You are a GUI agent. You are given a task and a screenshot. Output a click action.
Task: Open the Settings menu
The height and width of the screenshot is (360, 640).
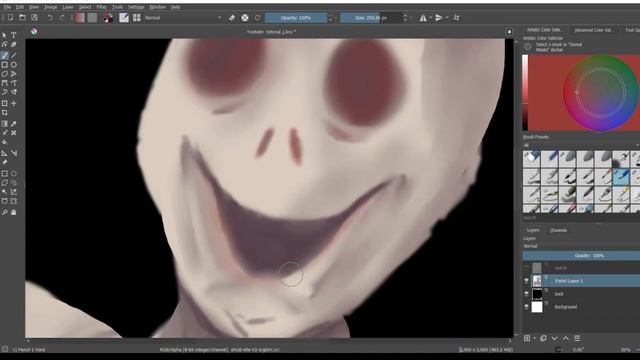[136, 7]
